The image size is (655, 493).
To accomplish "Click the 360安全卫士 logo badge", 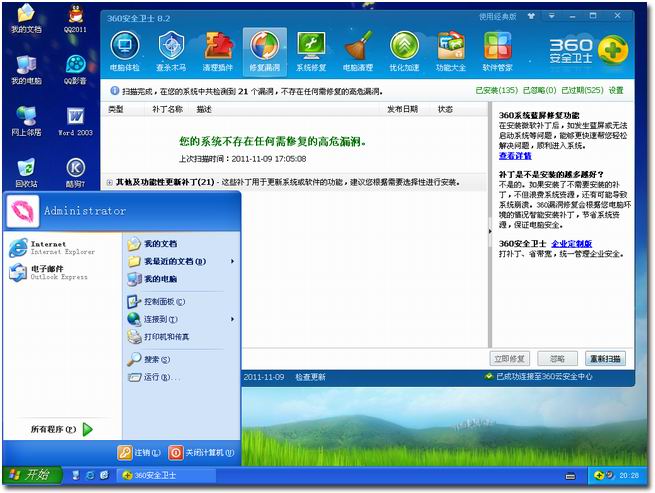I will coord(613,51).
